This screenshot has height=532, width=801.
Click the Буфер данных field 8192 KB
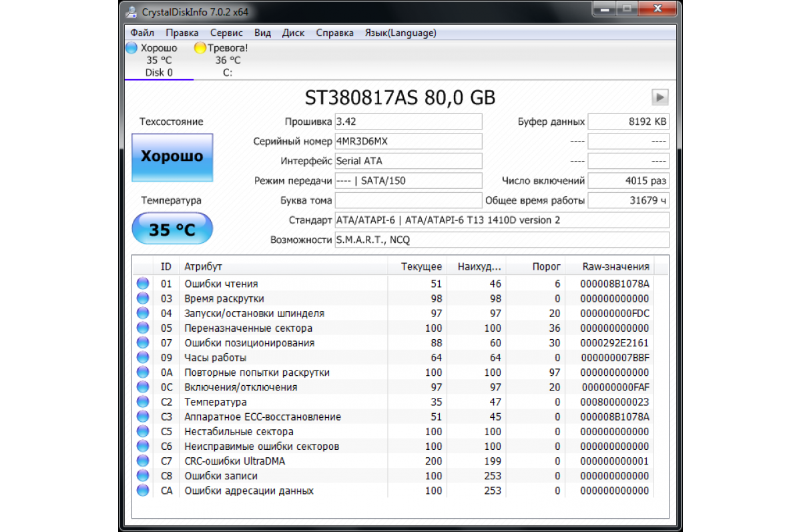(629, 121)
